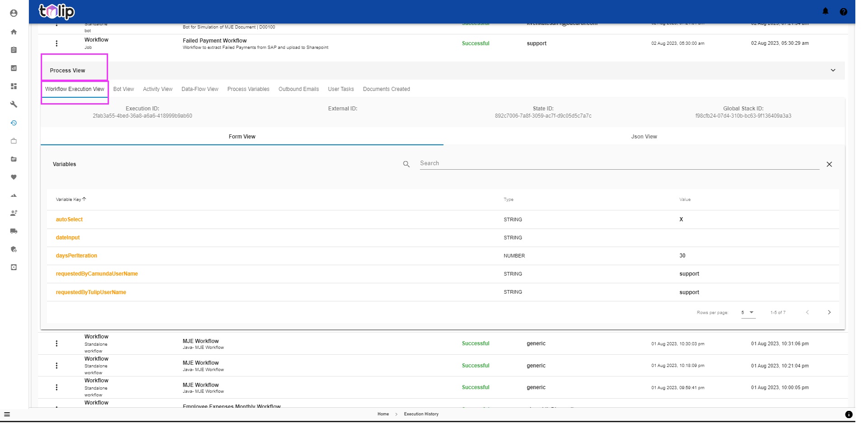Viewport: 868px width, 424px height.
Task: Open the people management icon in sidebar
Action: [x=14, y=213]
